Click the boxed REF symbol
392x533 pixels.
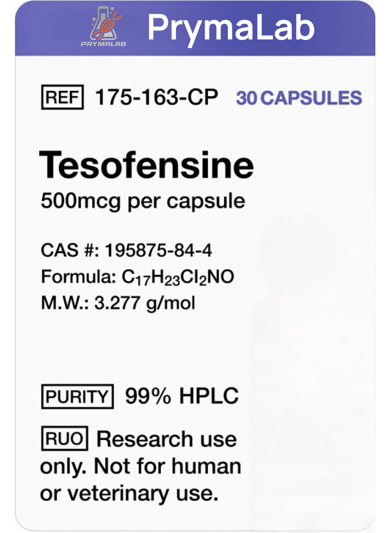(62, 98)
